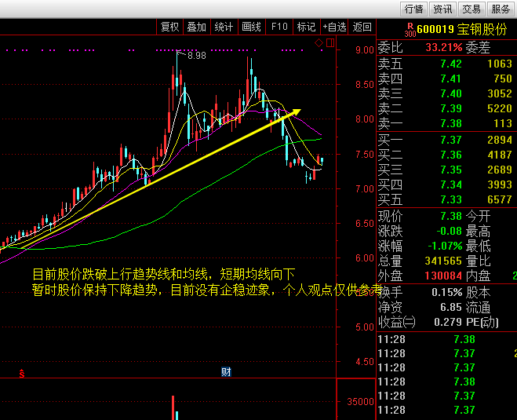Select 买二 price 7.36
517x420 pixels.
coord(451,155)
